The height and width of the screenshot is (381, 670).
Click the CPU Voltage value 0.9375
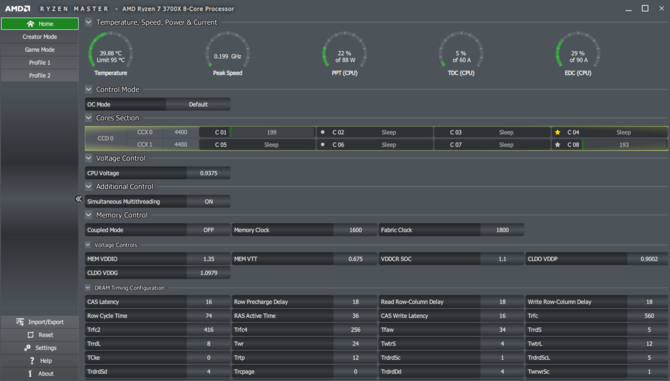click(x=209, y=173)
